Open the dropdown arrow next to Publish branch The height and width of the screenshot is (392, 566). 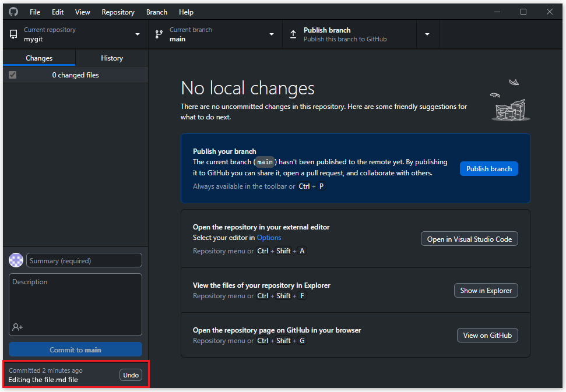(427, 34)
